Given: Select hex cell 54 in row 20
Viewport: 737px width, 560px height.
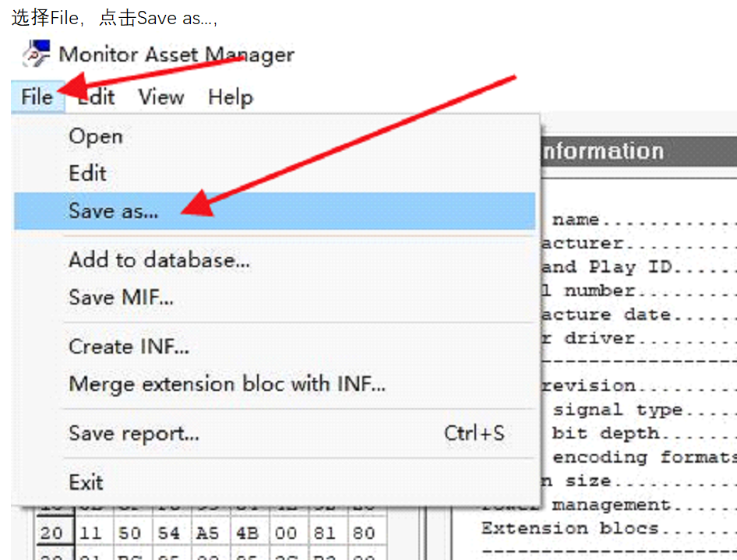Looking at the screenshot, I should coord(171,534).
